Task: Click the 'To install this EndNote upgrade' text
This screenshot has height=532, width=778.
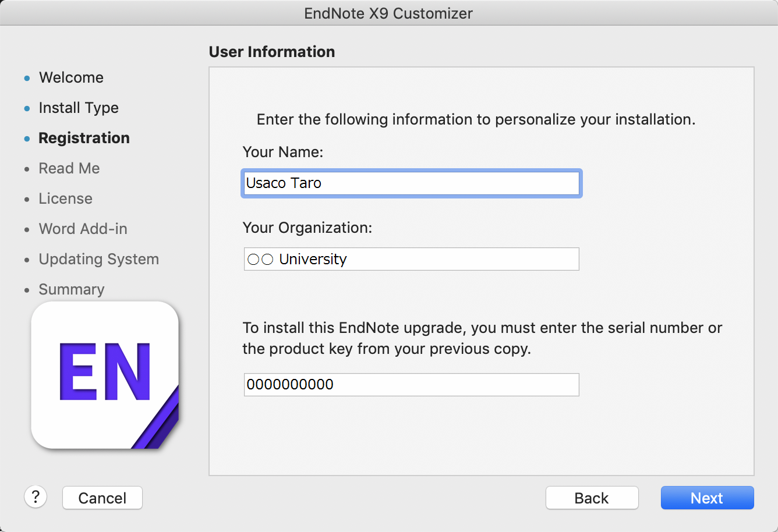Action: point(482,338)
